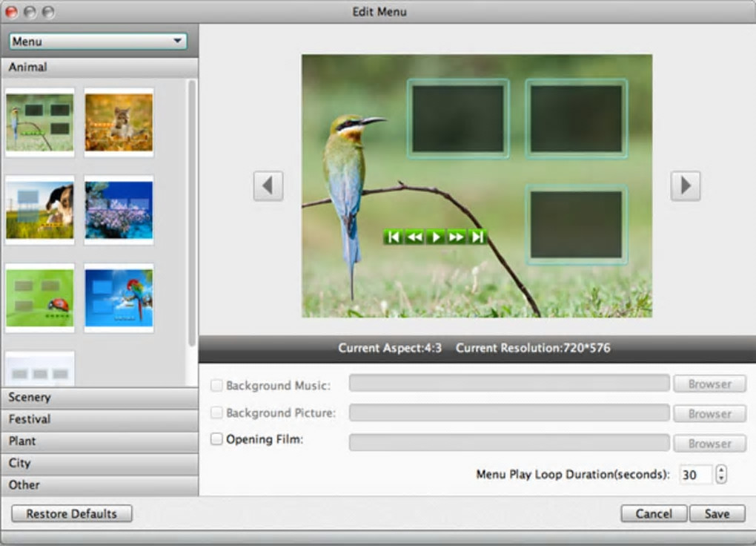Expand the City category
Screen dimensions: 756x546
[99, 463]
